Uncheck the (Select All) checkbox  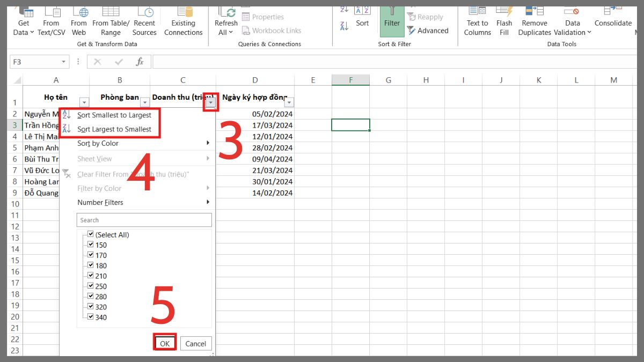click(x=91, y=234)
